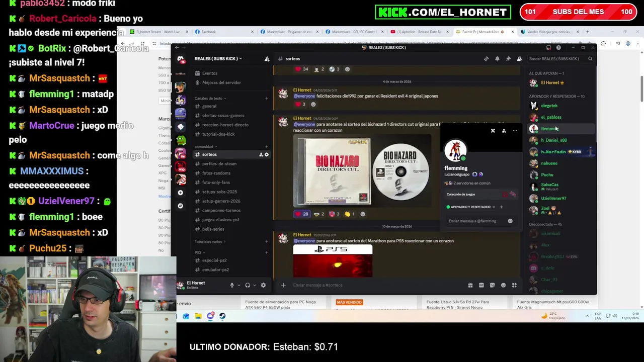644x362 pixels.
Task: Toggle heart reaction with 3 on congratulation message
Action: pos(300,104)
